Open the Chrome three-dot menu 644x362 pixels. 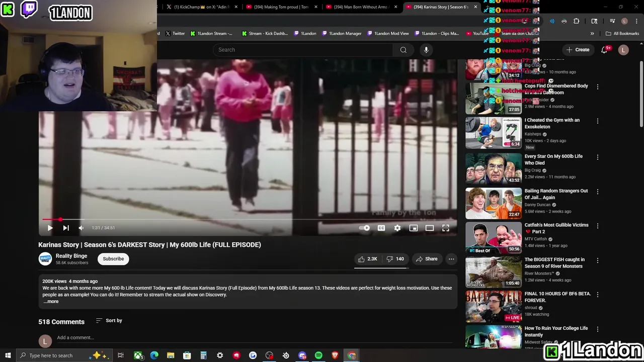[x=637, y=21]
